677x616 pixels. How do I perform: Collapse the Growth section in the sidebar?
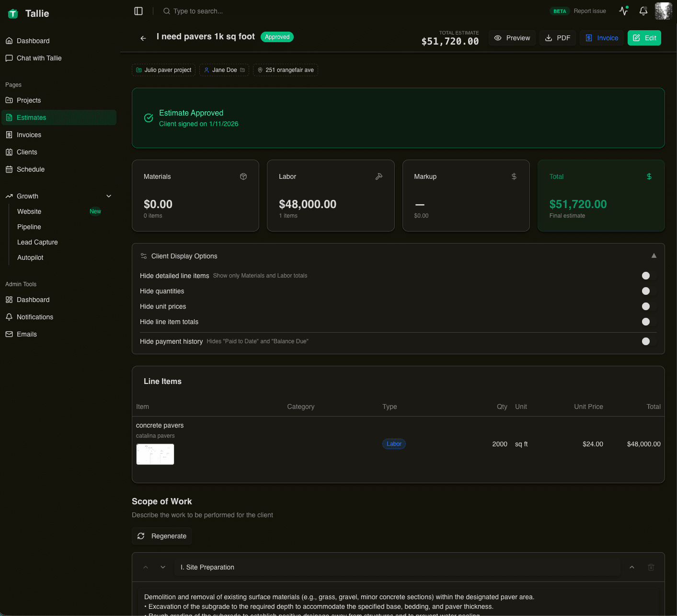click(x=109, y=196)
